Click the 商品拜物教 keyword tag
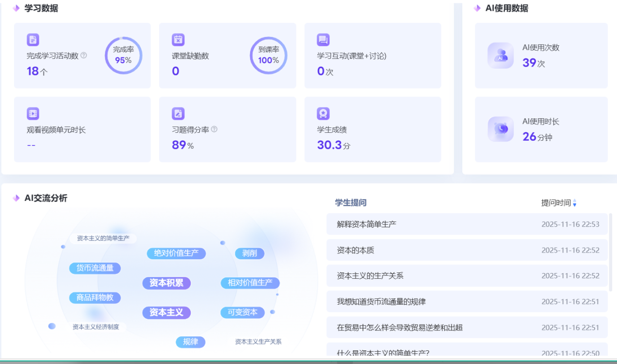This screenshot has width=617, height=364. pyautogui.click(x=95, y=297)
